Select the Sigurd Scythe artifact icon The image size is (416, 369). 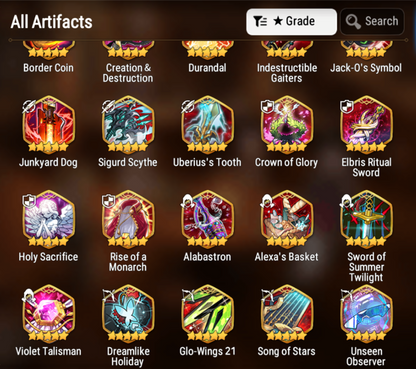click(x=128, y=125)
